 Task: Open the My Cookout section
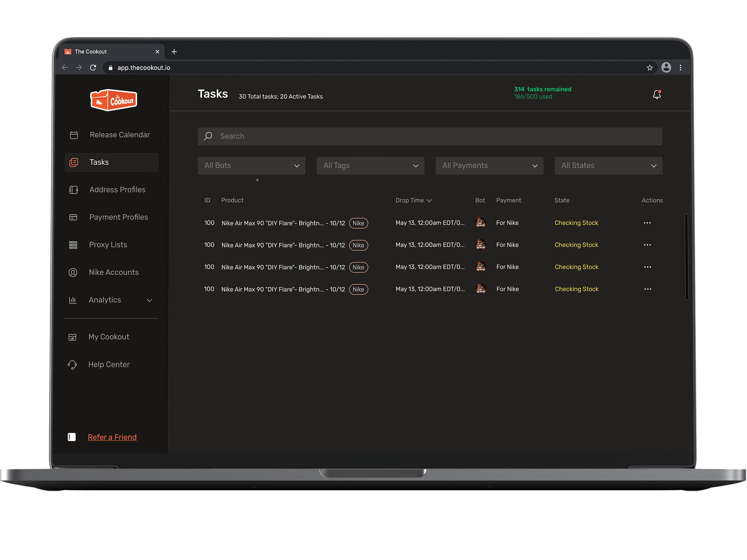click(109, 337)
